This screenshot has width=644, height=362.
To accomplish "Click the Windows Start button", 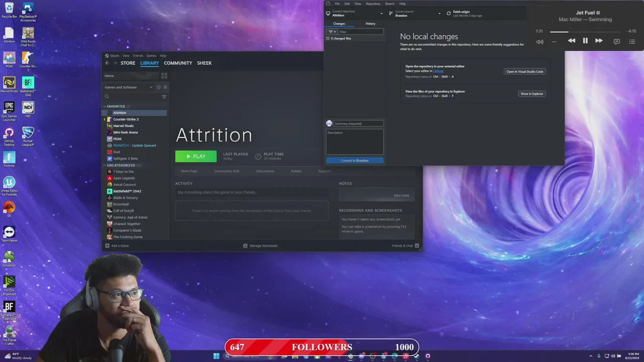I will tap(216, 356).
